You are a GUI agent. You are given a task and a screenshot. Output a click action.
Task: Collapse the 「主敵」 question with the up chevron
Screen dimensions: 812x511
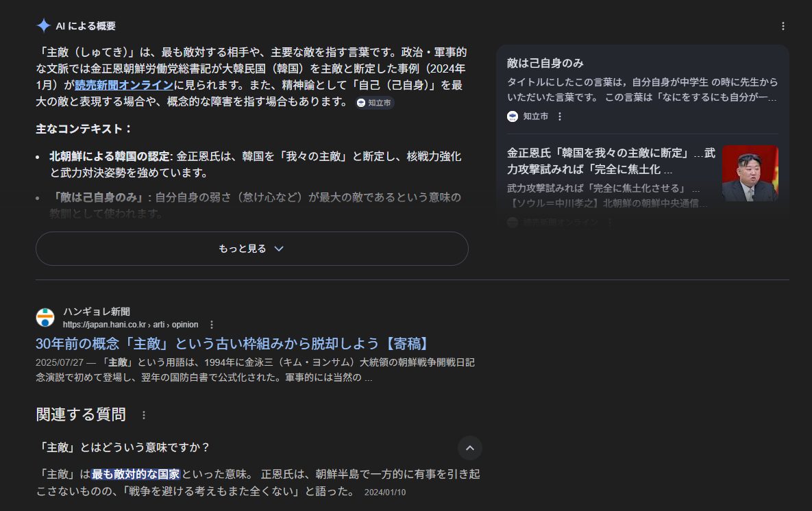(x=470, y=448)
